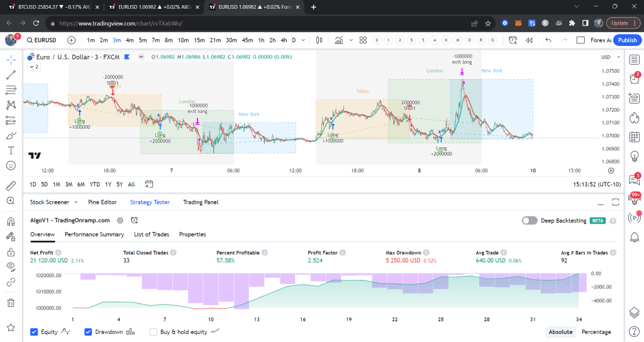The width and height of the screenshot is (644, 342).
Task: Click the chart Replay rewind icon
Action: tap(529, 40)
